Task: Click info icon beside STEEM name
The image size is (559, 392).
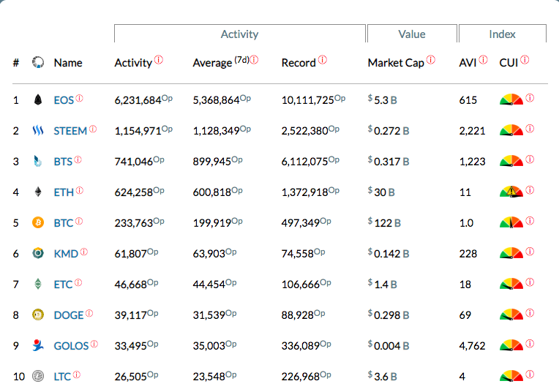Action: [x=93, y=129]
